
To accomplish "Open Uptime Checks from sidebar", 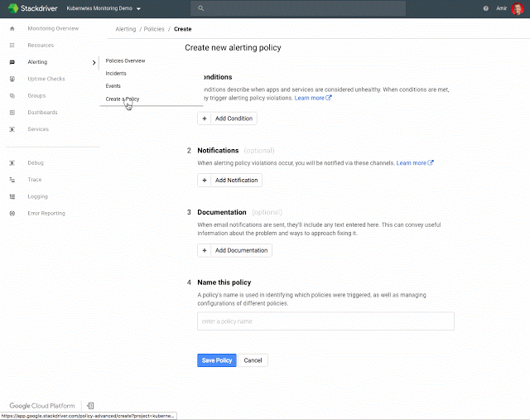I will (46, 79).
